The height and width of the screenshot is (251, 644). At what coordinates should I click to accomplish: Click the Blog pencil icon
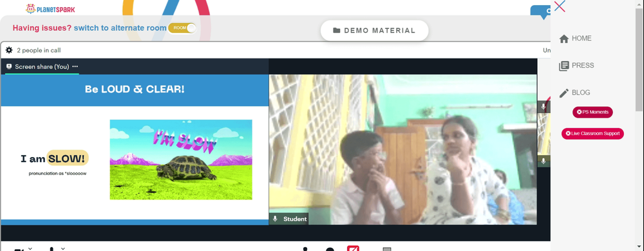(564, 93)
